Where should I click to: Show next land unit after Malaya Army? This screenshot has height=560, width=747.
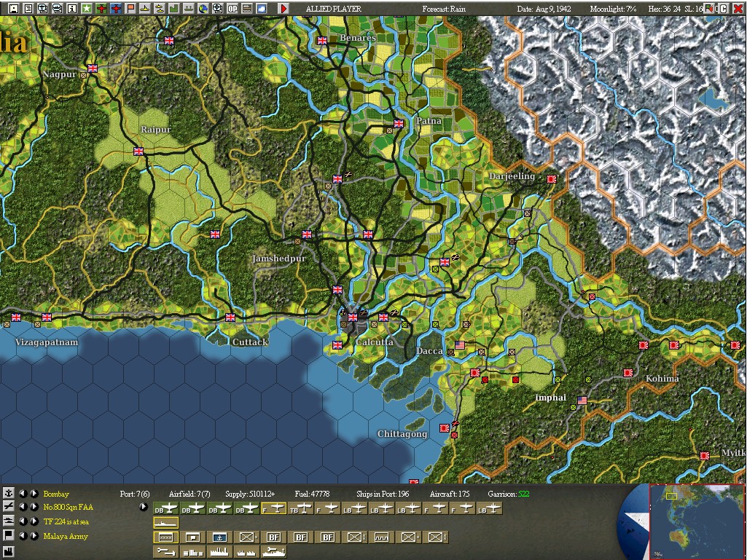(34, 536)
